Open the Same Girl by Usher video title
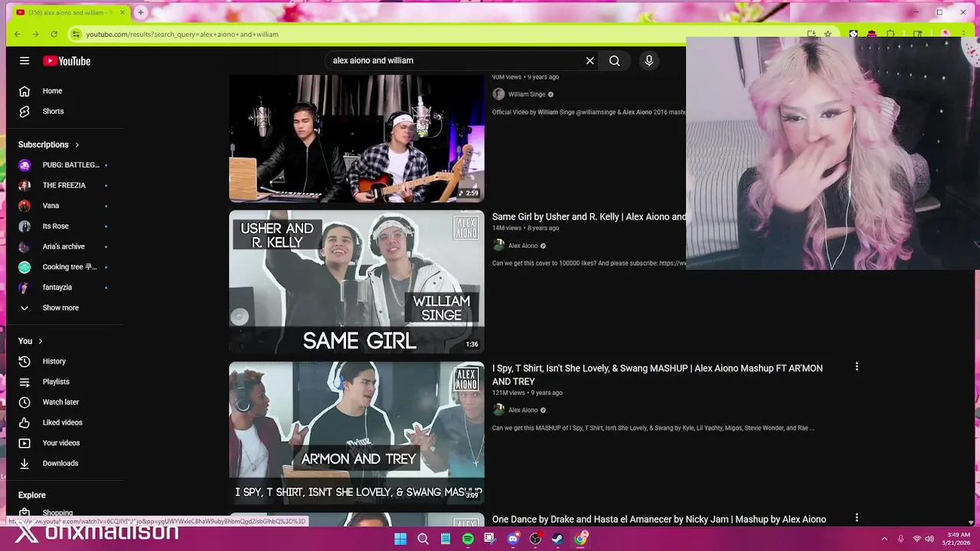This screenshot has width=980, height=551. (589, 217)
